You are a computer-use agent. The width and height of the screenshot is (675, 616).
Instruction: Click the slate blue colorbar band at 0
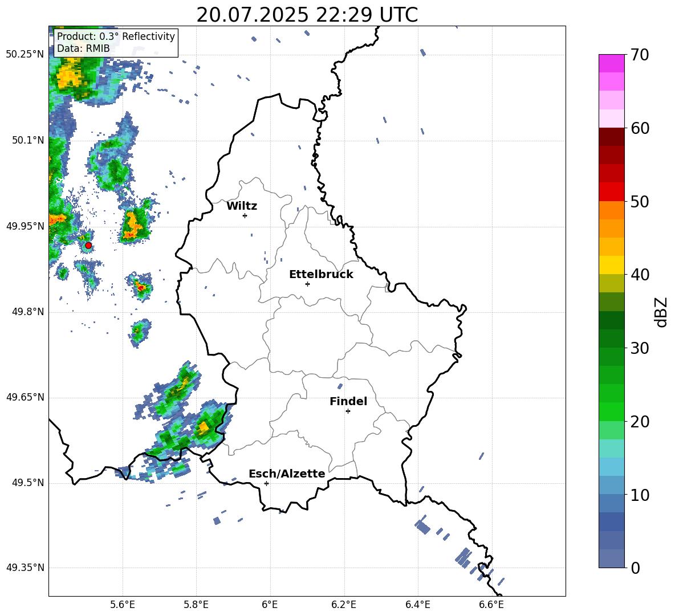(x=611, y=558)
